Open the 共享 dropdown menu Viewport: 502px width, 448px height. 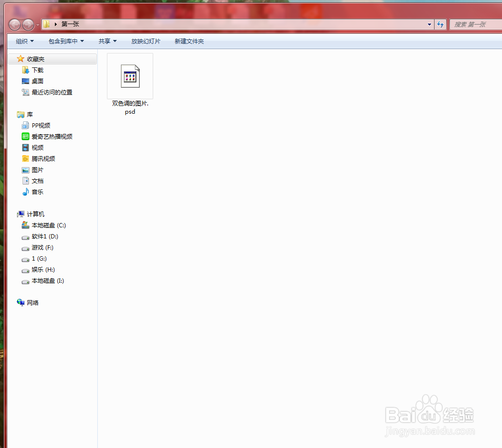[x=107, y=41]
